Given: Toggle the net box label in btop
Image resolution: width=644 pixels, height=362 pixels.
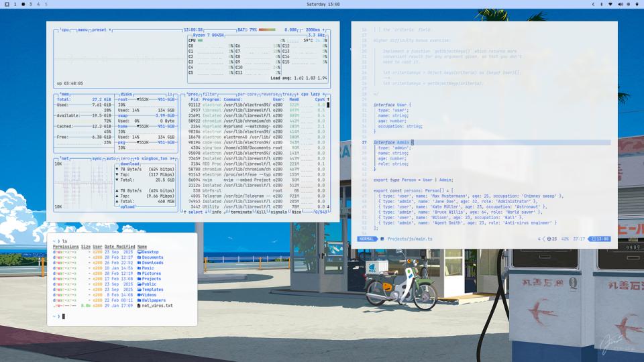Looking at the screenshot, I should tap(64, 158).
